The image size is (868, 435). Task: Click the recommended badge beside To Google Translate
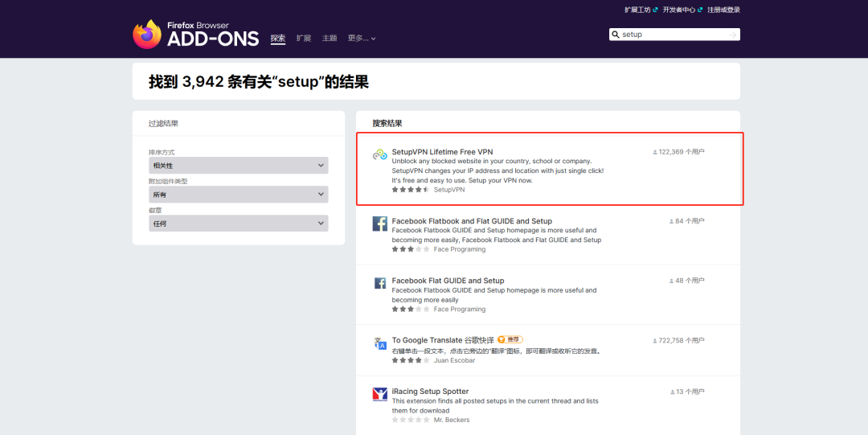pyautogui.click(x=510, y=340)
